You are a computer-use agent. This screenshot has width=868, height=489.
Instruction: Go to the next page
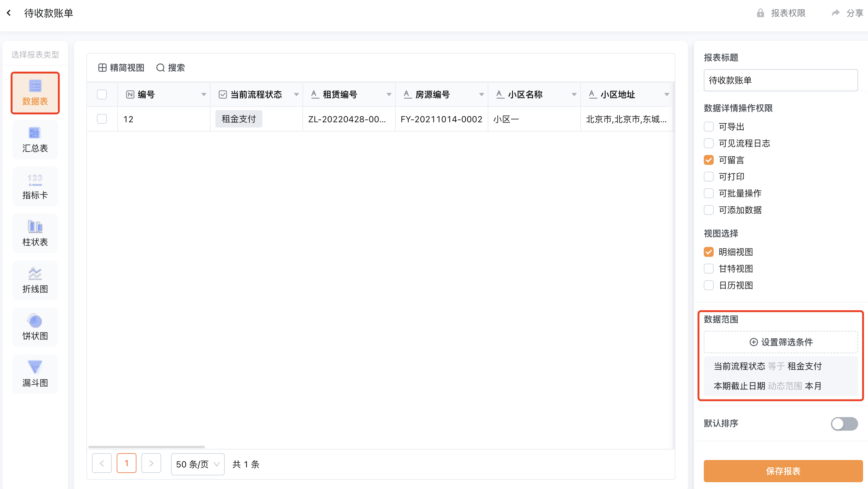(151, 463)
